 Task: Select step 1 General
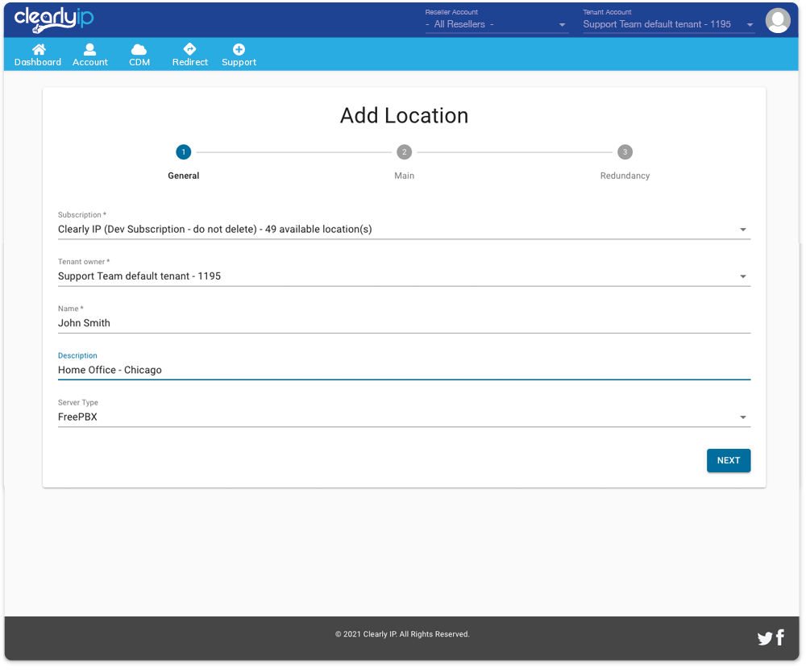[x=184, y=152]
